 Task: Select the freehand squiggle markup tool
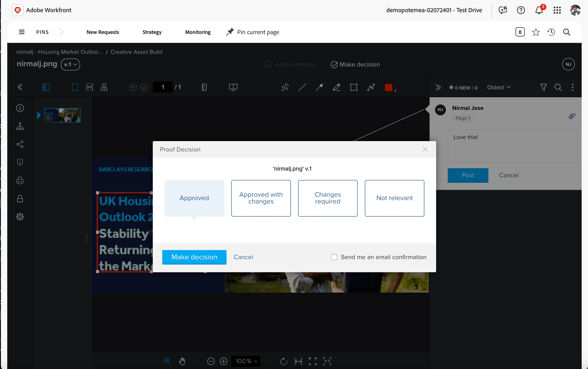pyautogui.click(x=285, y=87)
